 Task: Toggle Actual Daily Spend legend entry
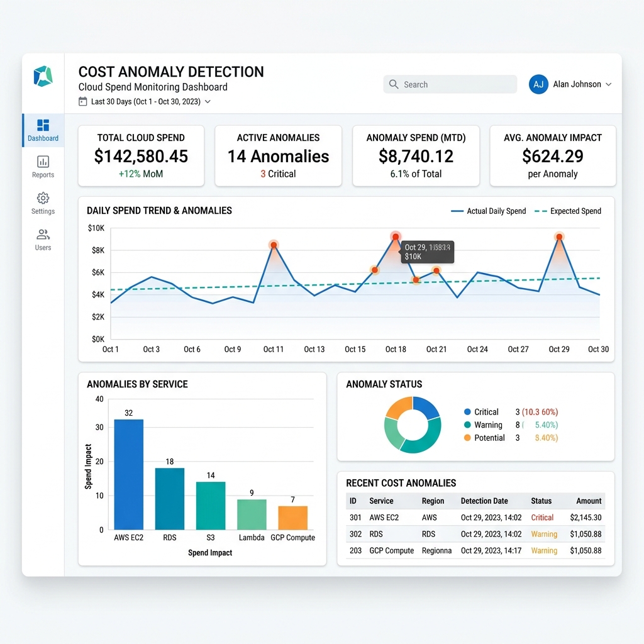coord(488,211)
